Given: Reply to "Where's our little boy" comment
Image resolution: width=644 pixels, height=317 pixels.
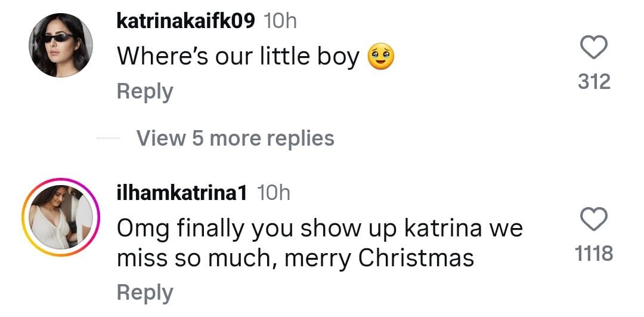Looking at the screenshot, I should (145, 91).
